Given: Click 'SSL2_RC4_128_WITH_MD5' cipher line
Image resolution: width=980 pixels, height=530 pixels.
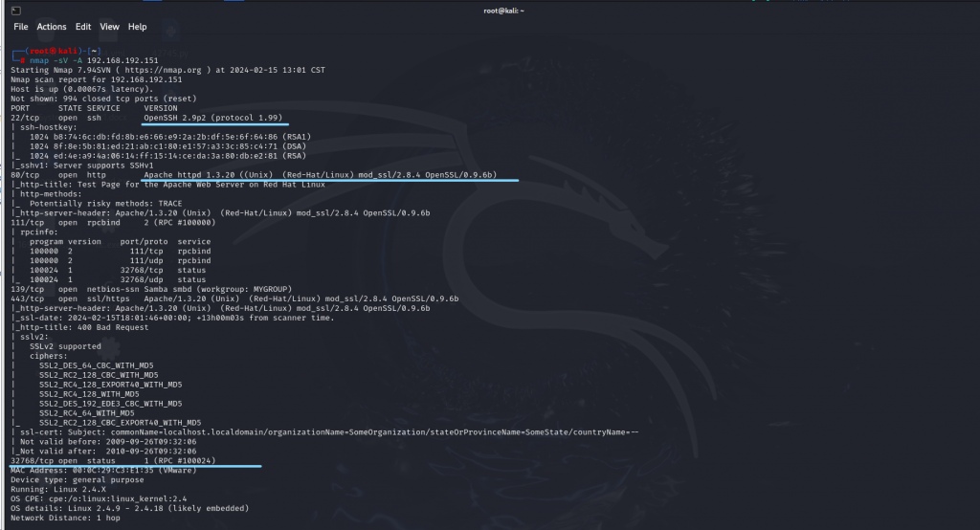Looking at the screenshot, I should 89,394.
